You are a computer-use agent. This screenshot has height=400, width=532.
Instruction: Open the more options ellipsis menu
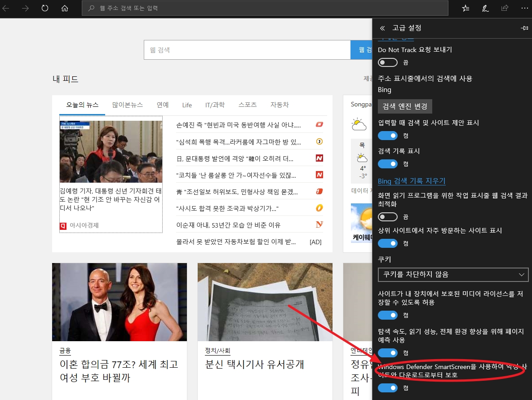coord(524,8)
